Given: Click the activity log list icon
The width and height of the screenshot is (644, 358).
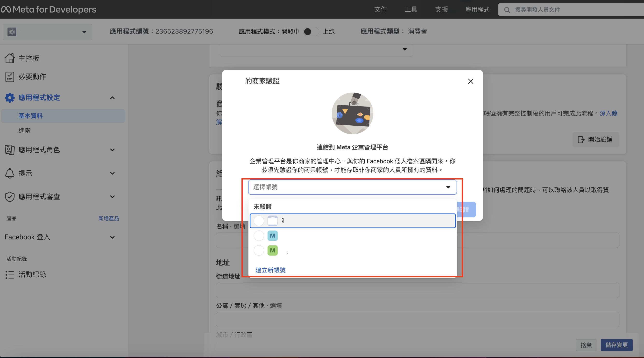Looking at the screenshot, I should (x=9, y=274).
